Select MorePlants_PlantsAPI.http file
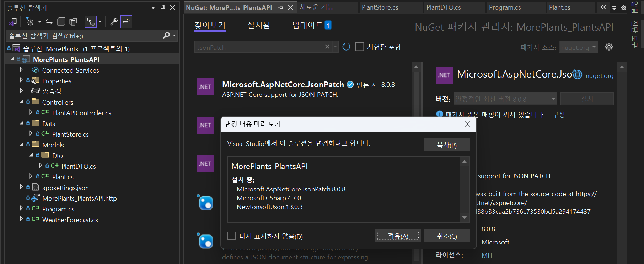This screenshot has height=264, width=644. (x=79, y=198)
